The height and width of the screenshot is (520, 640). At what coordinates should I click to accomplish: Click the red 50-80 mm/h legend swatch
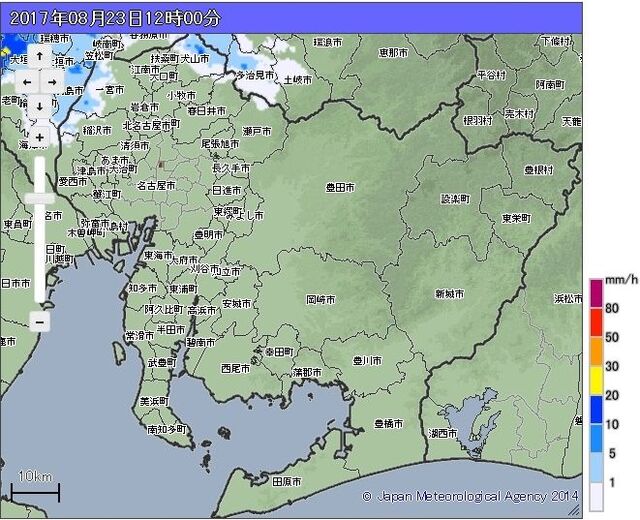click(596, 322)
